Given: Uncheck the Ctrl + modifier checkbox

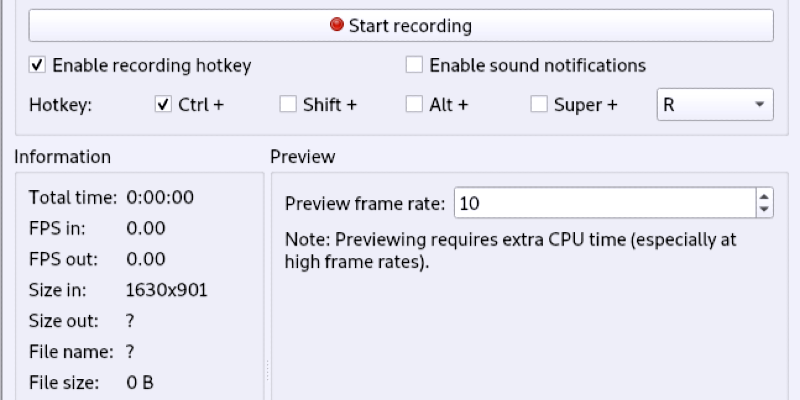Looking at the screenshot, I should [164, 104].
